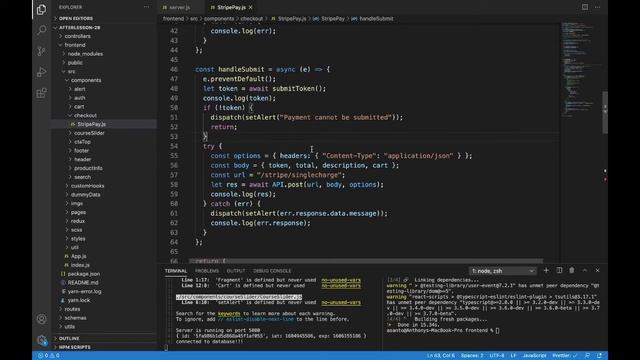This screenshot has height=360, width=640.
Task: Open editor more actions ellipsis
Action: tap(598, 7)
